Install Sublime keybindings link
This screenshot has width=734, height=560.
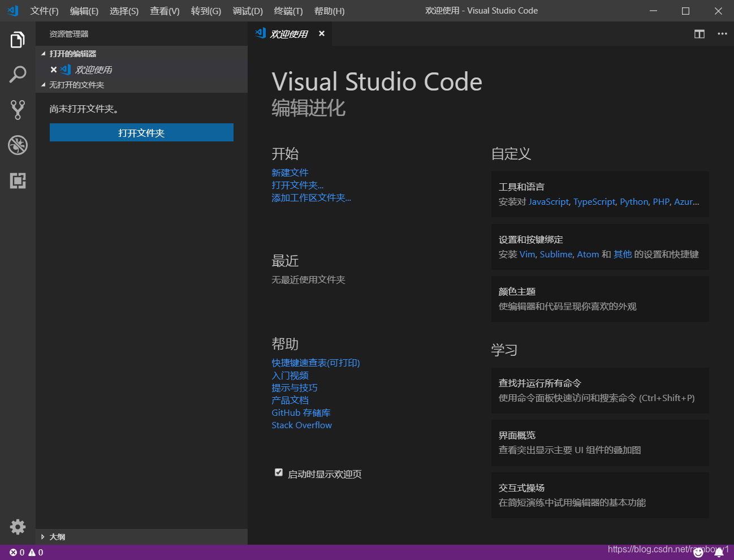pyautogui.click(x=556, y=255)
